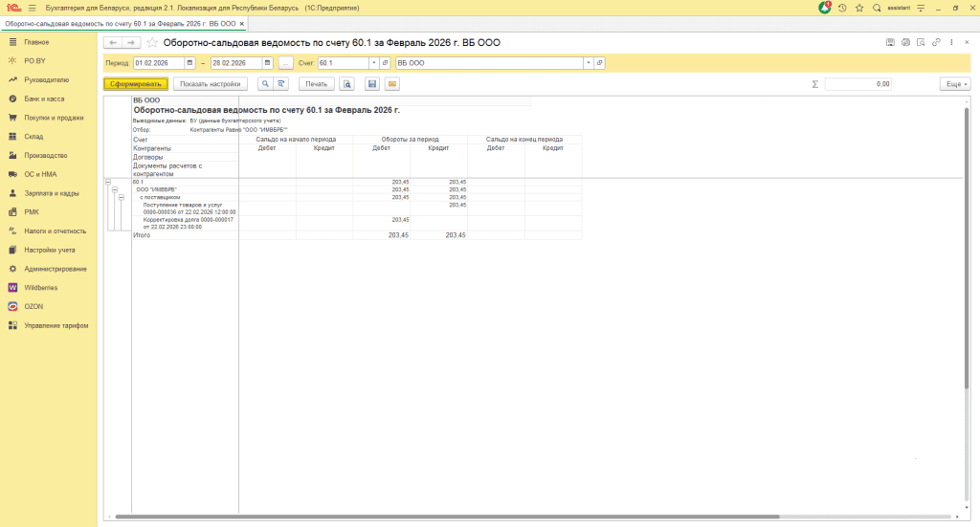980x527 pixels.
Task: Save report using floppy disk toolbar icon
Action: [x=372, y=84]
